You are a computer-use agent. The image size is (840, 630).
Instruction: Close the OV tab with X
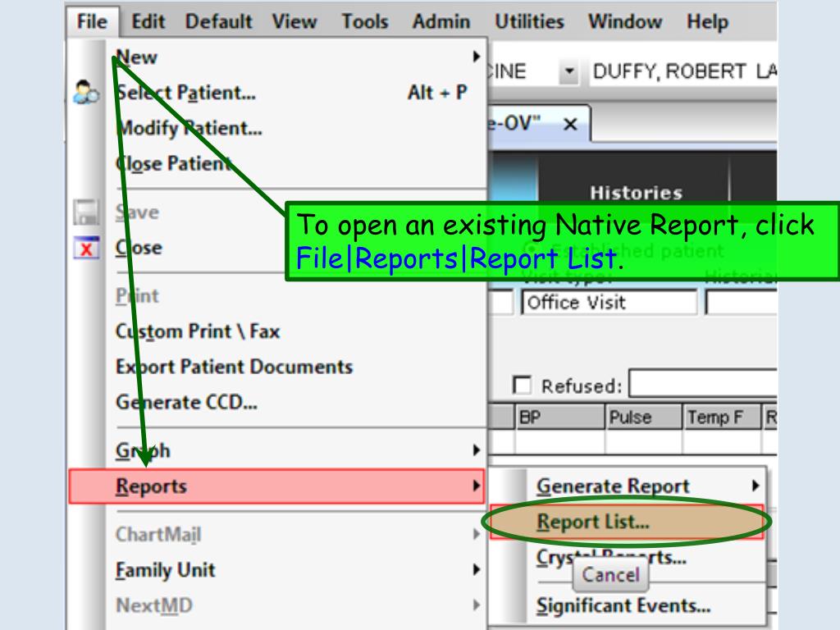[571, 125]
